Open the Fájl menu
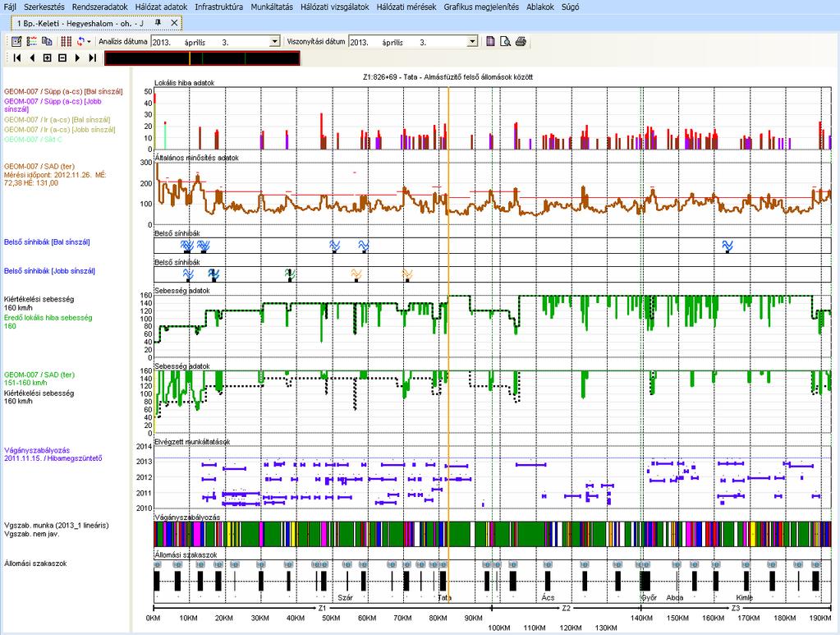This screenshot has height=635, width=840. pyautogui.click(x=10, y=7)
